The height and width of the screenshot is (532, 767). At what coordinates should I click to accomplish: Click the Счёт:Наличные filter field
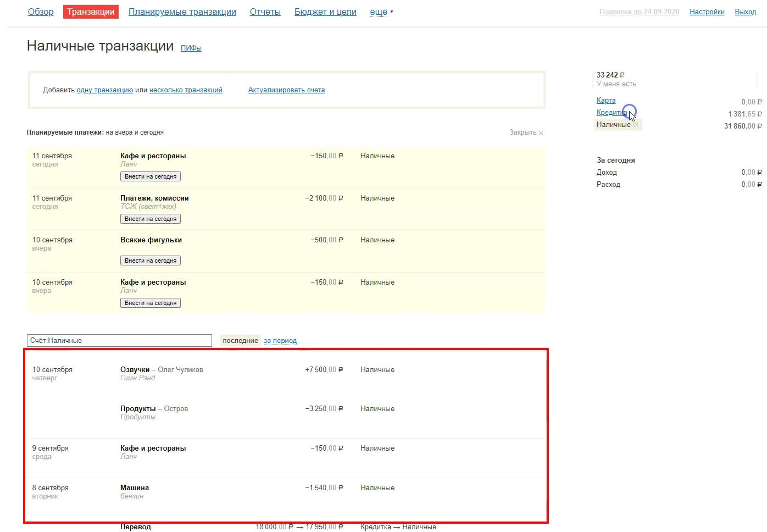click(x=119, y=340)
